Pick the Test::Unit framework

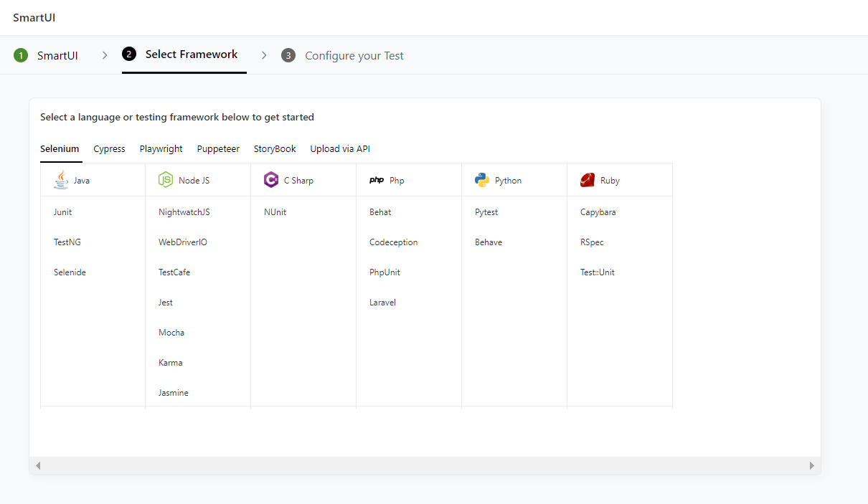(598, 272)
